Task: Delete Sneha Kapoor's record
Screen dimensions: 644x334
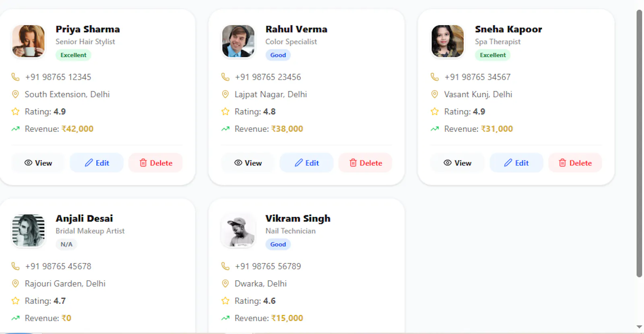Action: 575,163
